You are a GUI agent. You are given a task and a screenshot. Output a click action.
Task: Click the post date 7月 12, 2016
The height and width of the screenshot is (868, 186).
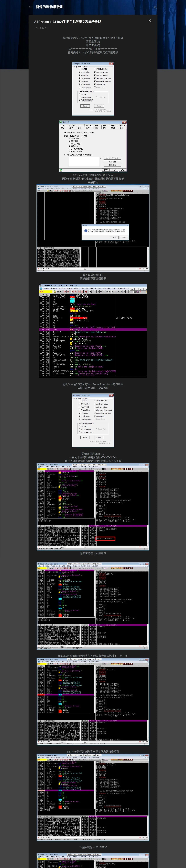pyautogui.click(x=41, y=28)
